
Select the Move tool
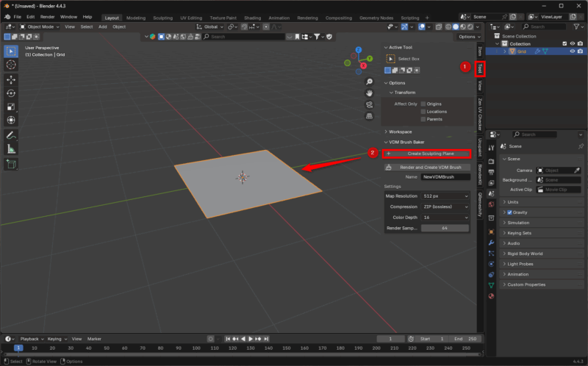[x=11, y=79]
